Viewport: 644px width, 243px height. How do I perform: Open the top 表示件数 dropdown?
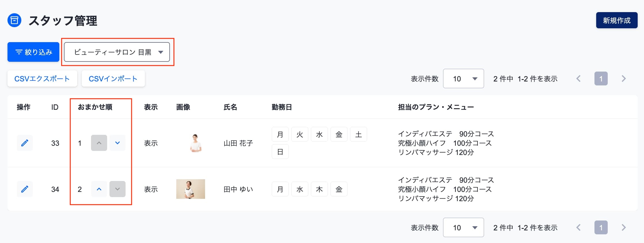(x=463, y=78)
